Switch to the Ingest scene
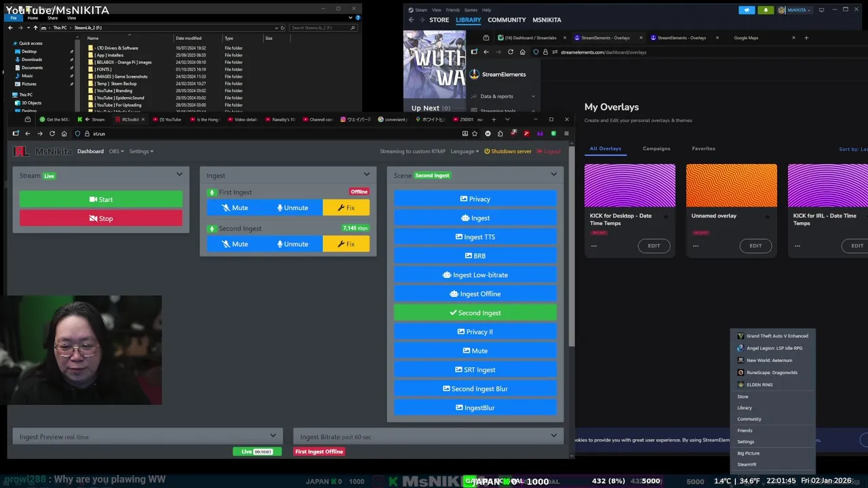This screenshot has width=868, height=488. (475, 218)
